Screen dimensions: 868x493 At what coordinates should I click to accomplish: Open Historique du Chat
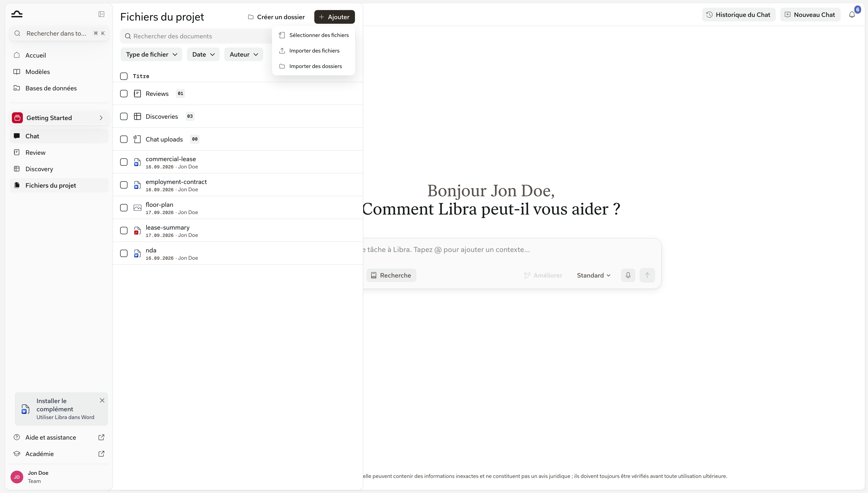[x=738, y=15]
